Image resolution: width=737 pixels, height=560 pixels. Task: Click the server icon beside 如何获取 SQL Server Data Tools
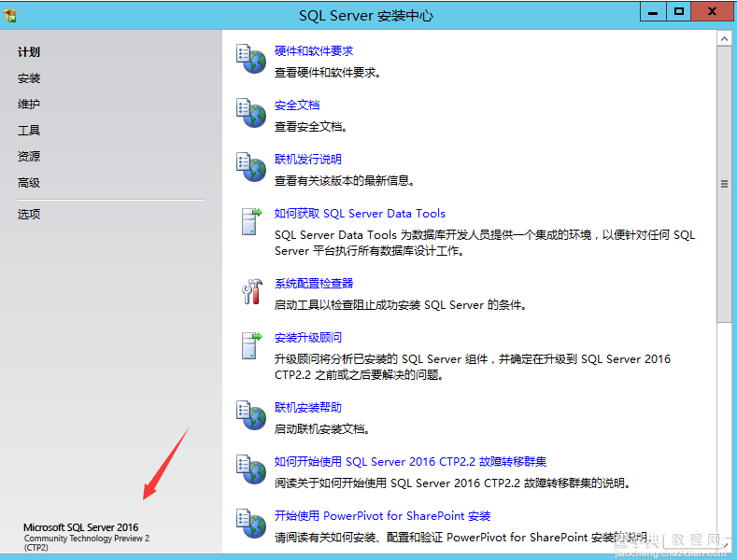tap(251, 221)
